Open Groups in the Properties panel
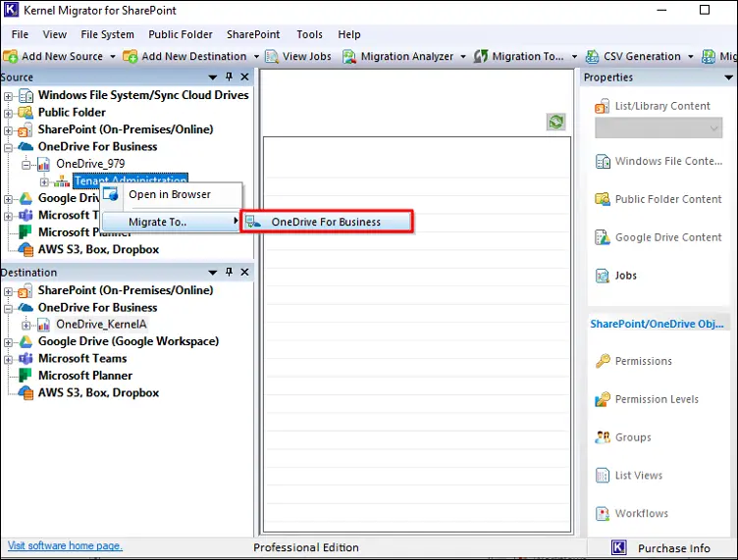This screenshot has width=738, height=560. [x=622, y=437]
